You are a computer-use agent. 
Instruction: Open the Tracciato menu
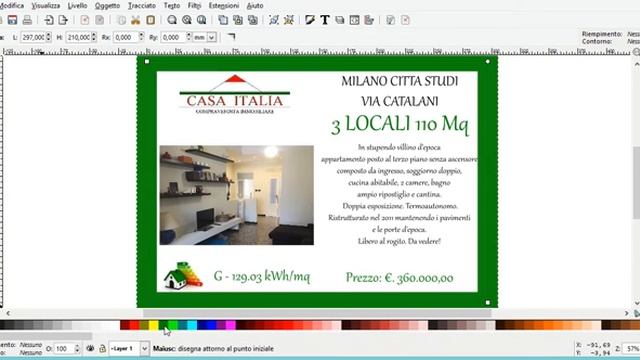click(x=142, y=6)
